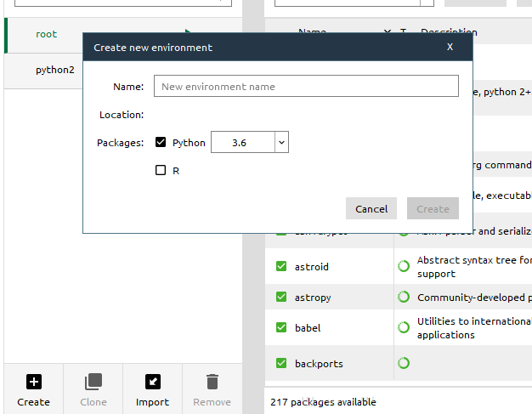The width and height of the screenshot is (532, 414).
Task: Click the Cancel button
Action: 371,208
